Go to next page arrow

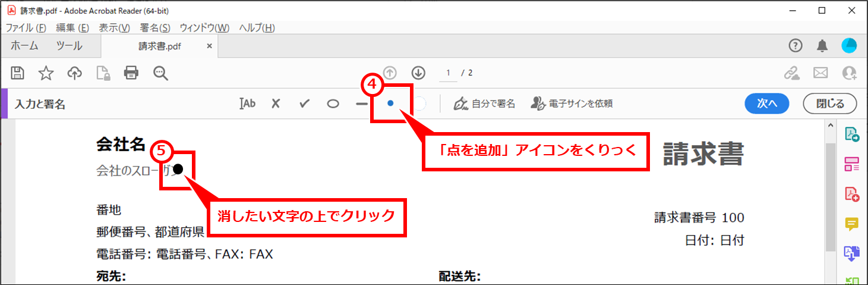[x=419, y=73]
